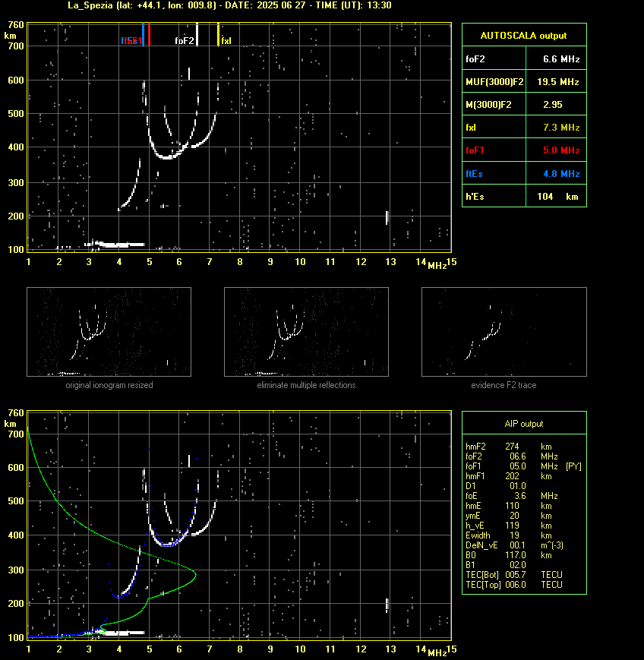This screenshot has height=660, width=644.
Task: Click the [PY] tag beside foF1
Action: (x=573, y=466)
